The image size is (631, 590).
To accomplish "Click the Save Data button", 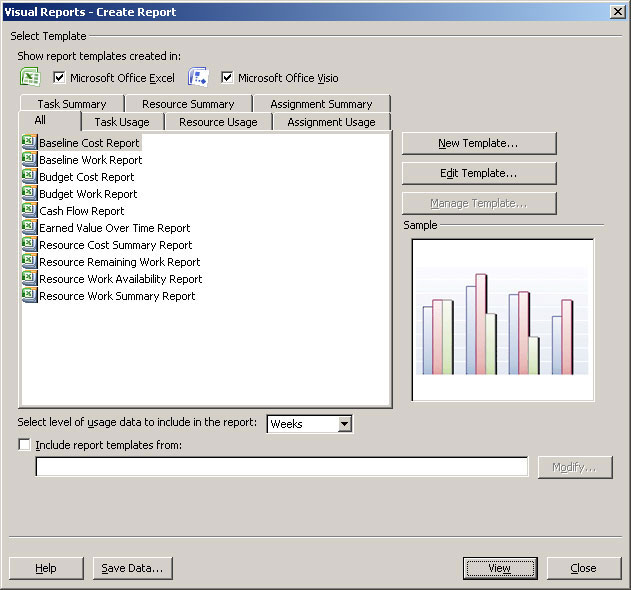I will [133, 568].
